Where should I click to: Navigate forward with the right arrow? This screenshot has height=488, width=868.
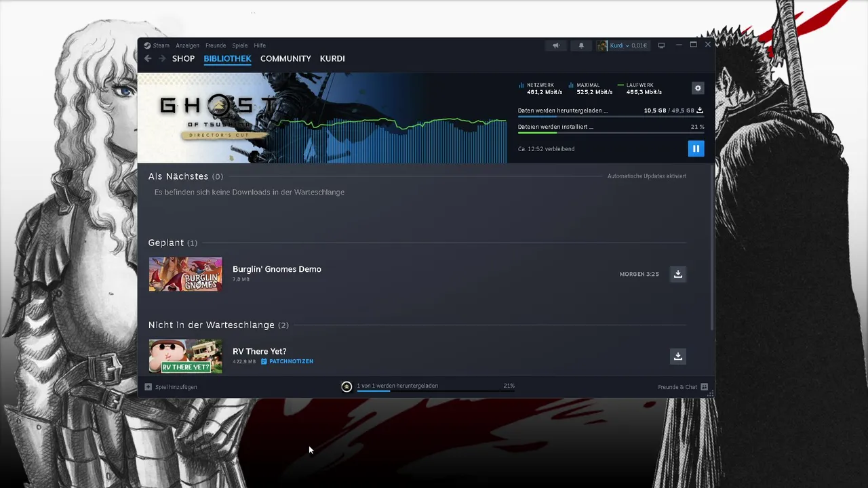pos(162,58)
